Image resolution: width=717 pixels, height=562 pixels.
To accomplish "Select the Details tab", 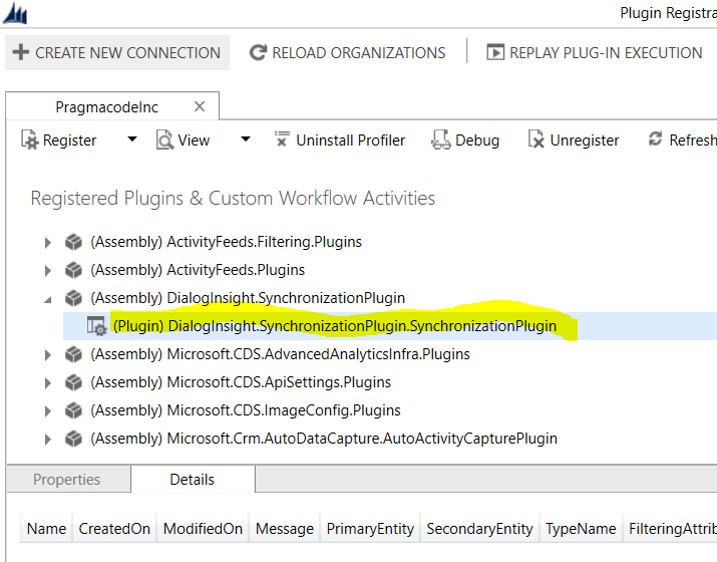I will pyautogui.click(x=192, y=479).
